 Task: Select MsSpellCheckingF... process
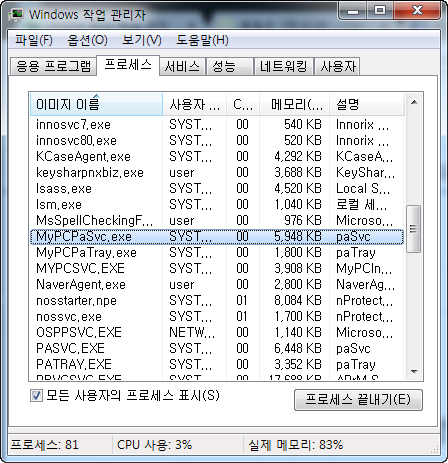pos(217,221)
